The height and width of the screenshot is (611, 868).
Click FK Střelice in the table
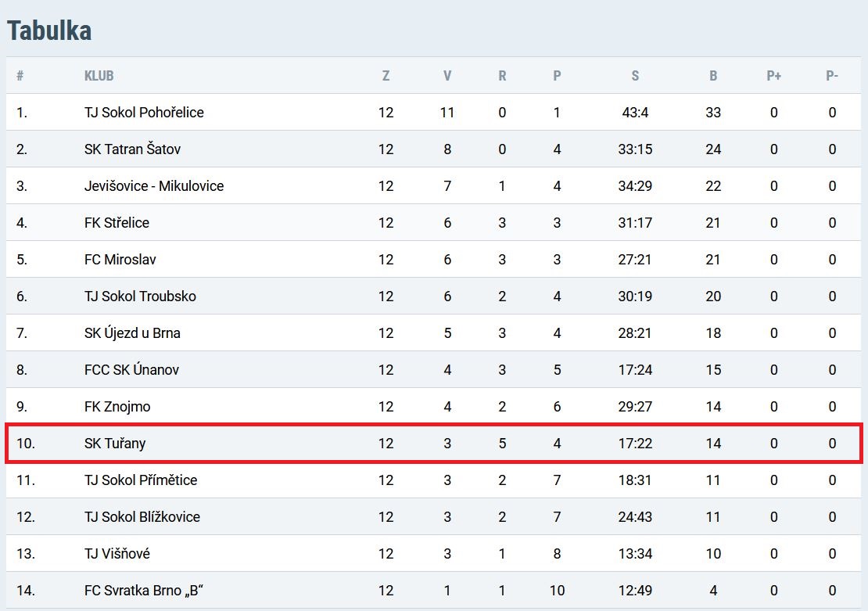(117, 223)
